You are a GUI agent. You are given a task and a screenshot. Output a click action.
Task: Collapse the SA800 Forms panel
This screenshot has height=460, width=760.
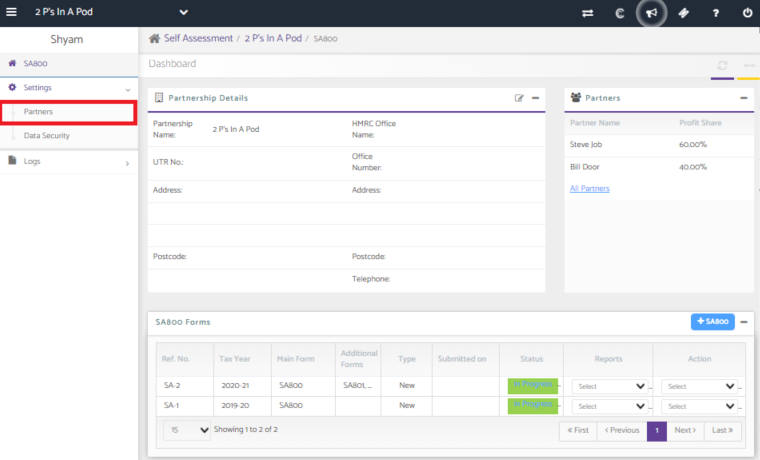pos(744,322)
